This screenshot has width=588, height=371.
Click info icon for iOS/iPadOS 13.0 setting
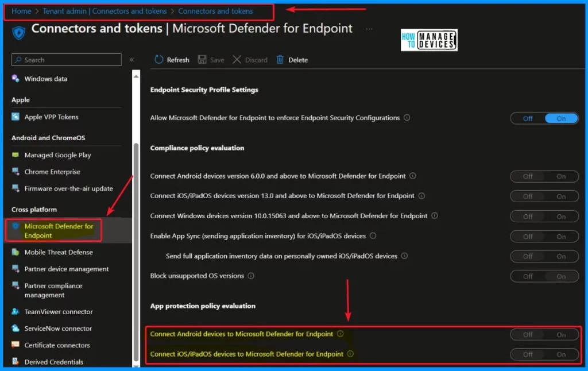[421, 195]
